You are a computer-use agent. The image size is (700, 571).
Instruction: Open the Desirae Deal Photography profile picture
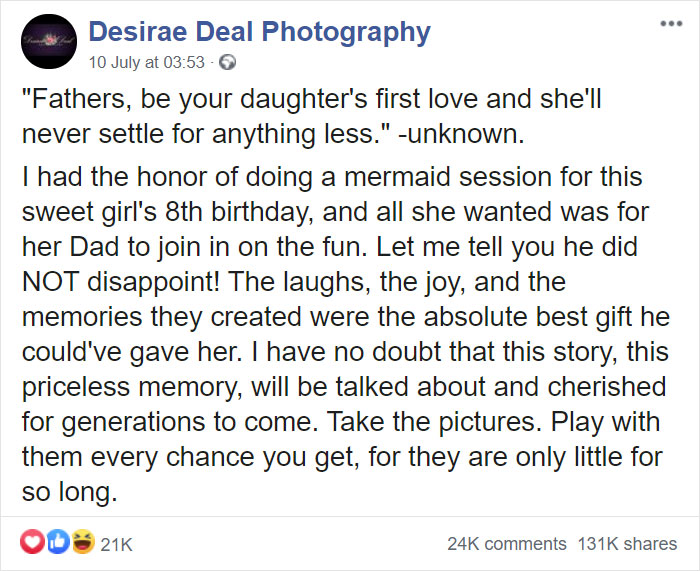tap(49, 42)
